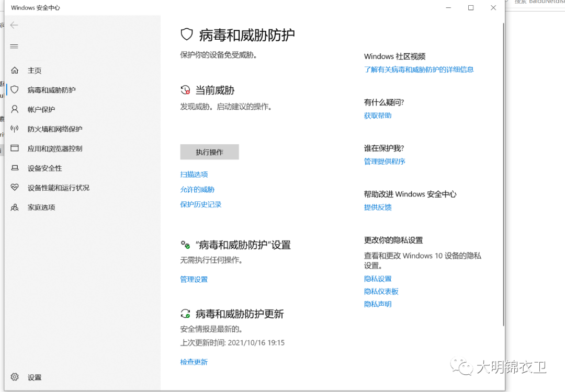Click Windows 社区视频 heading

(394, 56)
